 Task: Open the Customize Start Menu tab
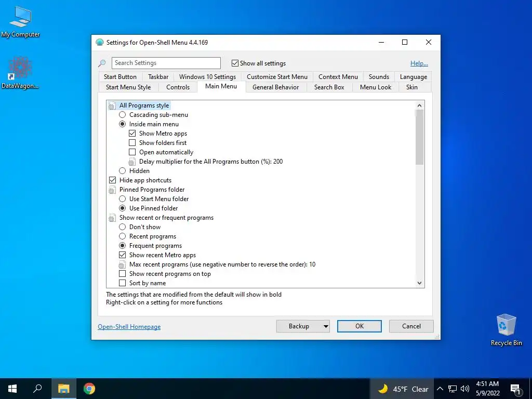pos(277,77)
